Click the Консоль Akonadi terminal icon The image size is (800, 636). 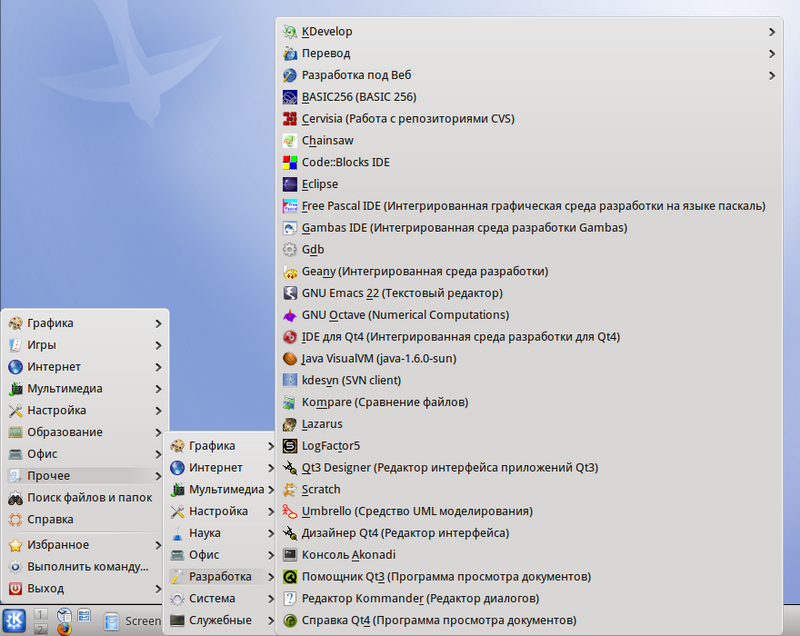coord(290,555)
